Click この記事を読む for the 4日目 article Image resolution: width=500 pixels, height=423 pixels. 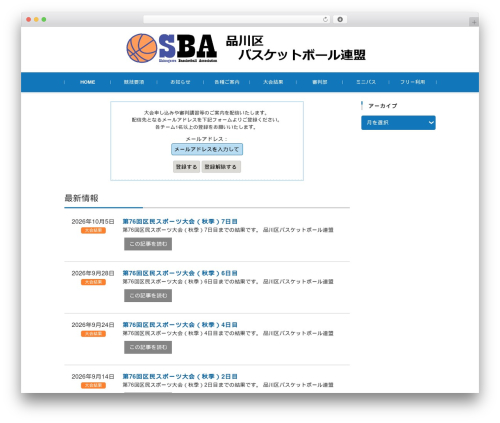pos(148,347)
